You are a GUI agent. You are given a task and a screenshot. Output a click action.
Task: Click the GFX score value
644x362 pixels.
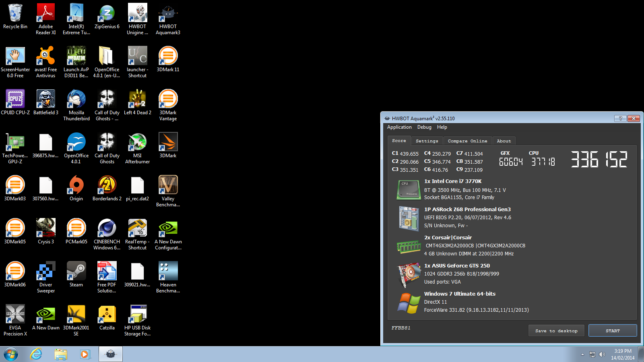click(511, 162)
